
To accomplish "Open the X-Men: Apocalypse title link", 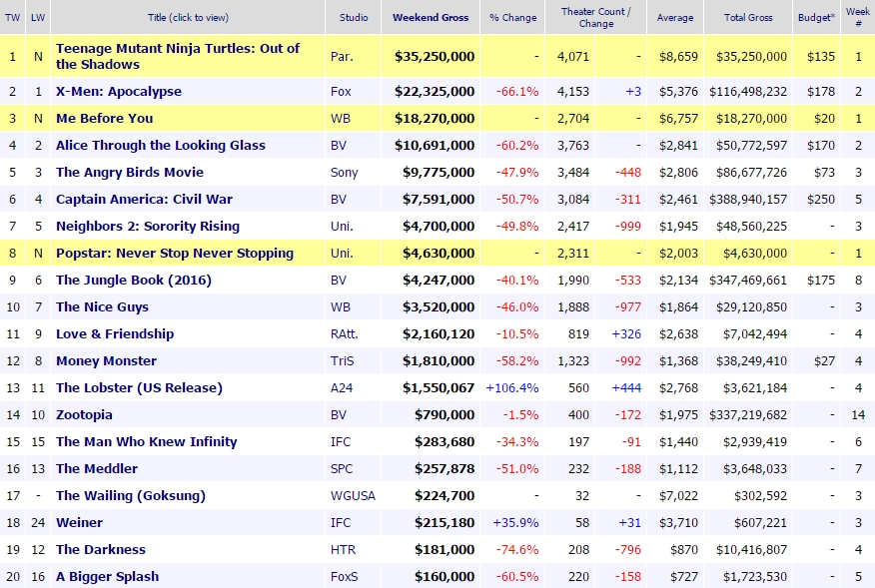I will (x=119, y=92).
